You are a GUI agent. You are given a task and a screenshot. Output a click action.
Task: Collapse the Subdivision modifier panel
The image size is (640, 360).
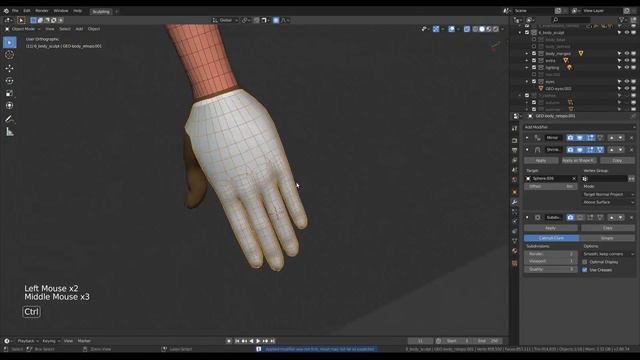pyautogui.click(x=527, y=218)
